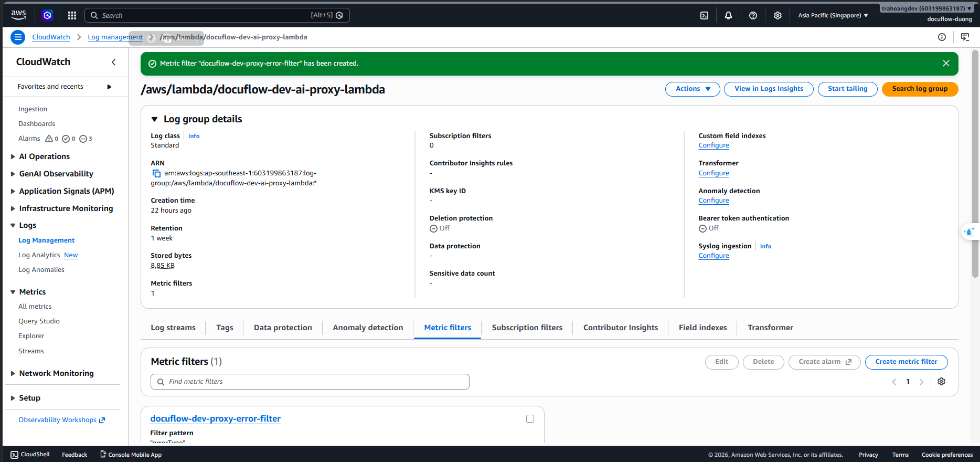The image size is (980, 462).
Task: Click Create metric filter
Action: coord(906,362)
